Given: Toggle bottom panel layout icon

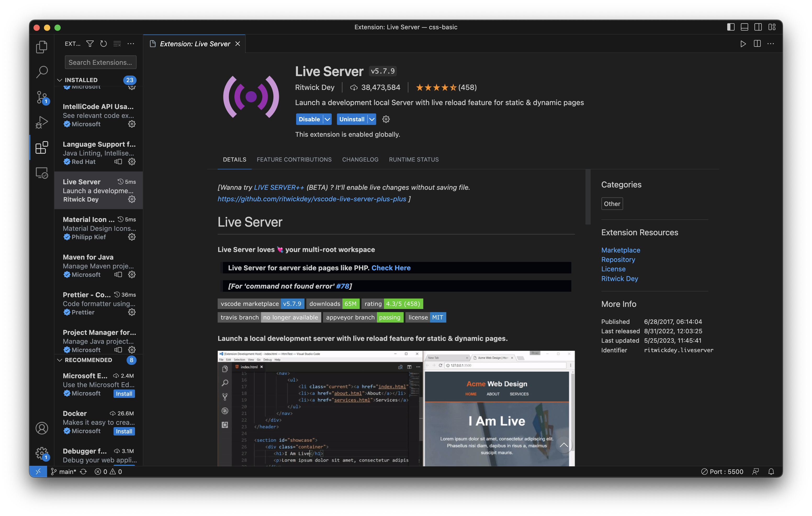Looking at the screenshot, I should (744, 27).
